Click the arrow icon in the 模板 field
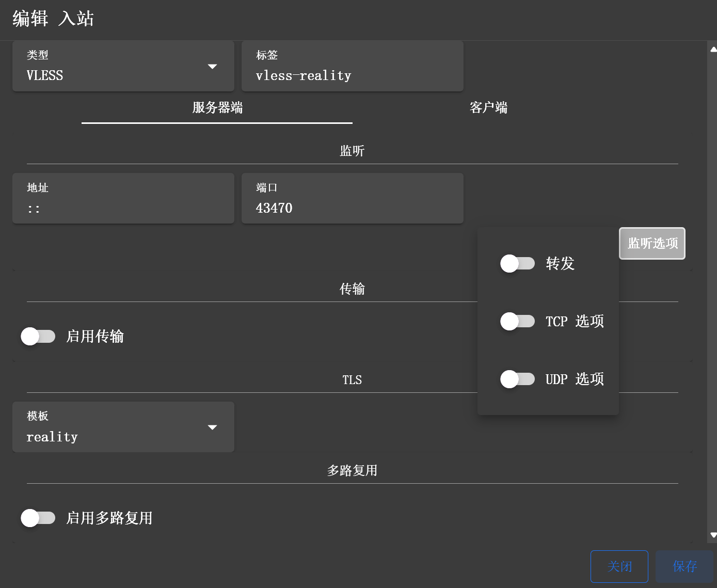This screenshot has height=588, width=717. click(212, 427)
